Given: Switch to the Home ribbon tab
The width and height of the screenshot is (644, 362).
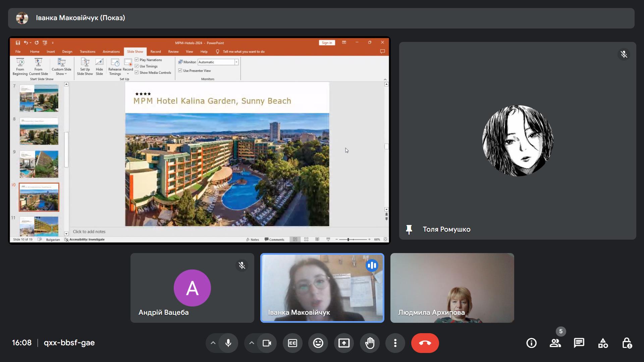Looking at the screenshot, I should tap(35, 52).
